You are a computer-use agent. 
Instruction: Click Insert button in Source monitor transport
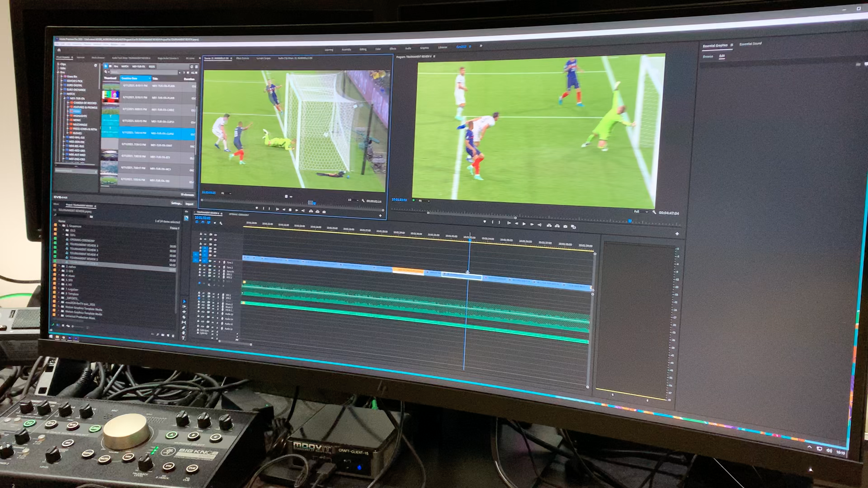311,211
